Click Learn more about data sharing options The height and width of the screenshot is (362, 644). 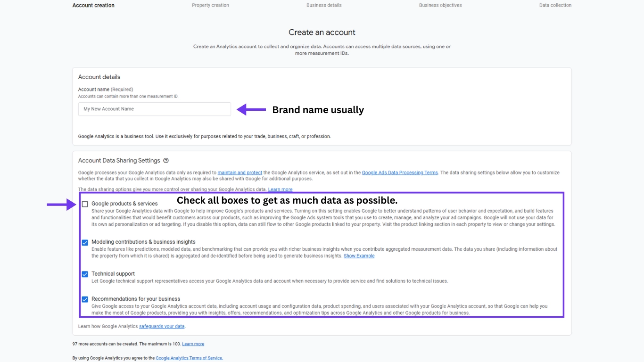280,189
